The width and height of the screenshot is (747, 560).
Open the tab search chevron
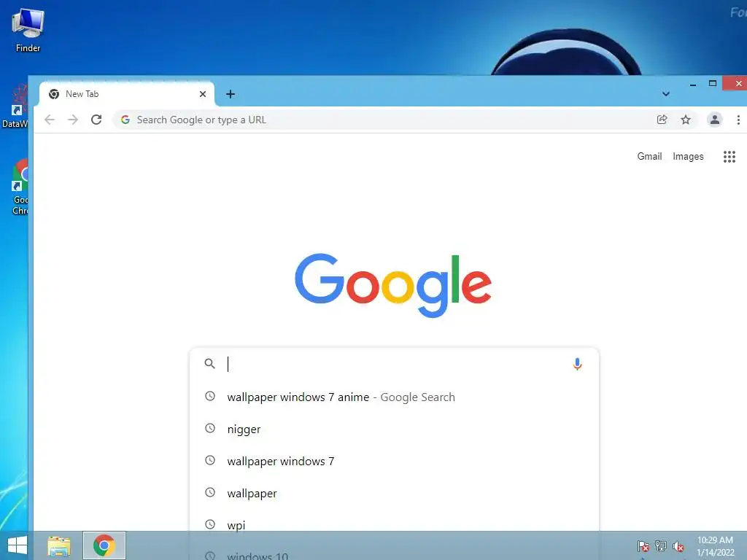coord(665,94)
